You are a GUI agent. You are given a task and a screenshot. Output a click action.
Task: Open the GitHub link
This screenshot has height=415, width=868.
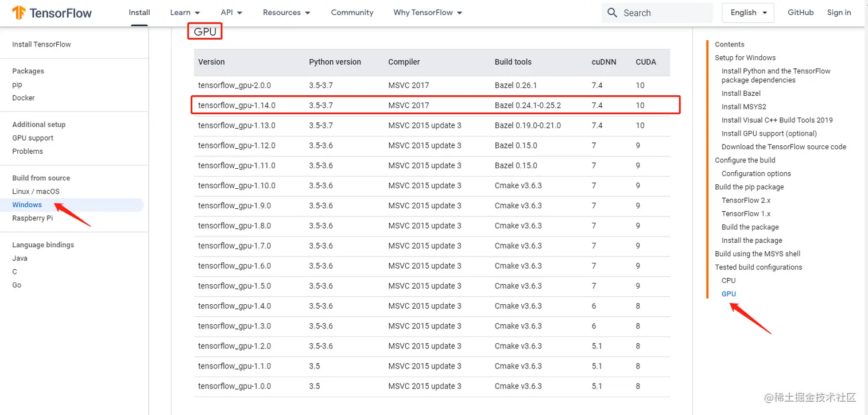[x=800, y=12]
